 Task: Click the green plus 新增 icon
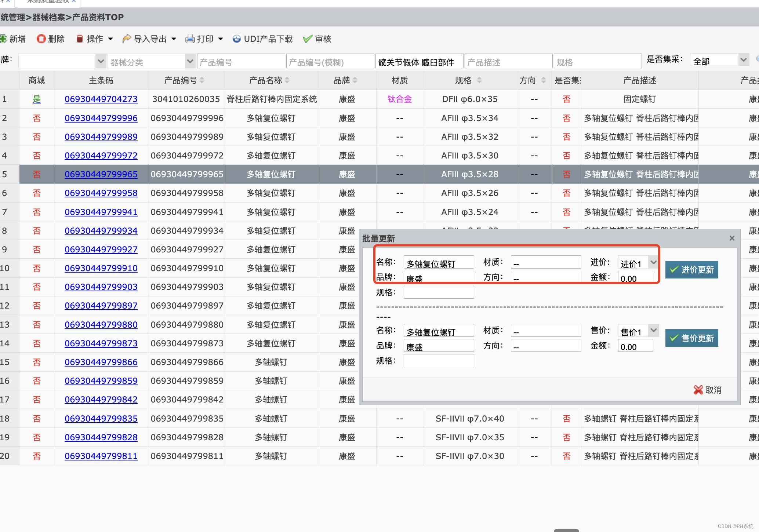click(x=4, y=39)
